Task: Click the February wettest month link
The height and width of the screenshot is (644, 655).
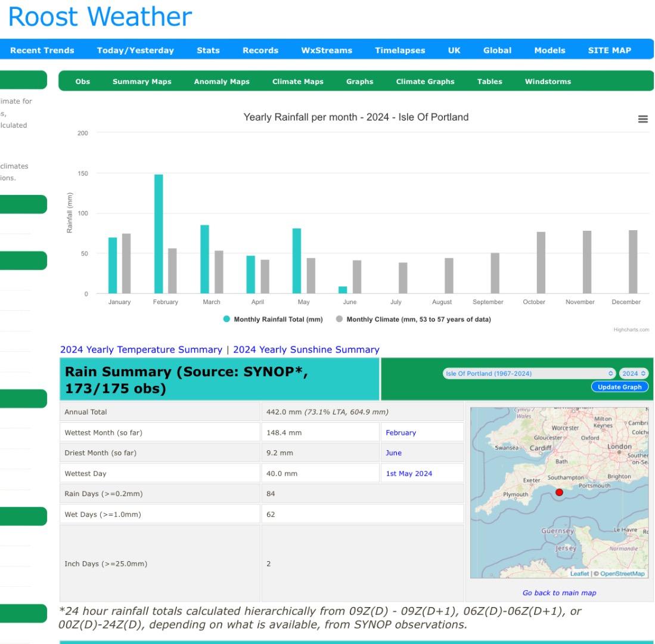Action: click(x=401, y=433)
